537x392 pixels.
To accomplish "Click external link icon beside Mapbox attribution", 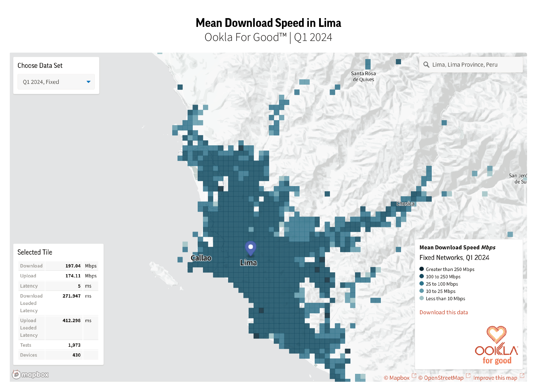I will pos(414,376).
